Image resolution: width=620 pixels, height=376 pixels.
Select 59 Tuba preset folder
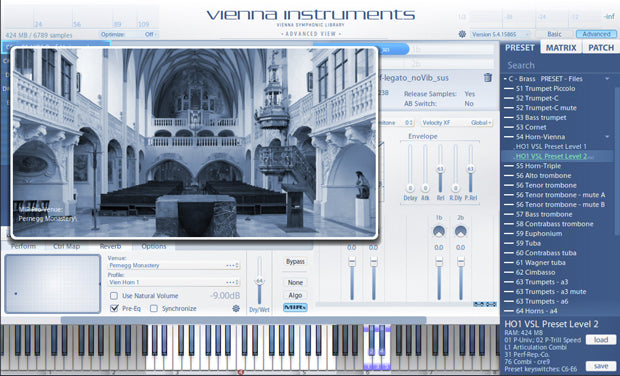(x=528, y=244)
